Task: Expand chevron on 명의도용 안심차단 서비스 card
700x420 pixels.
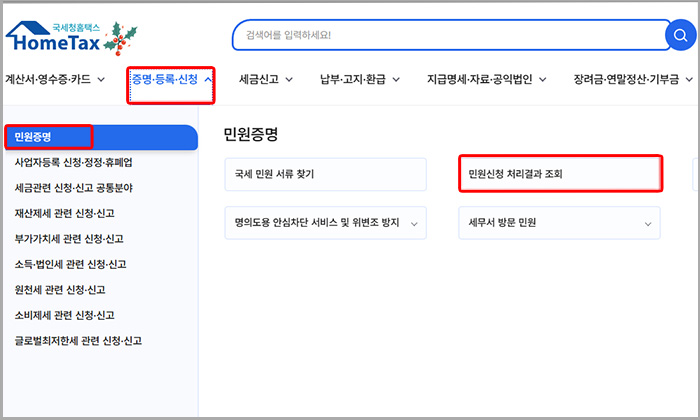Action: tap(414, 224)
